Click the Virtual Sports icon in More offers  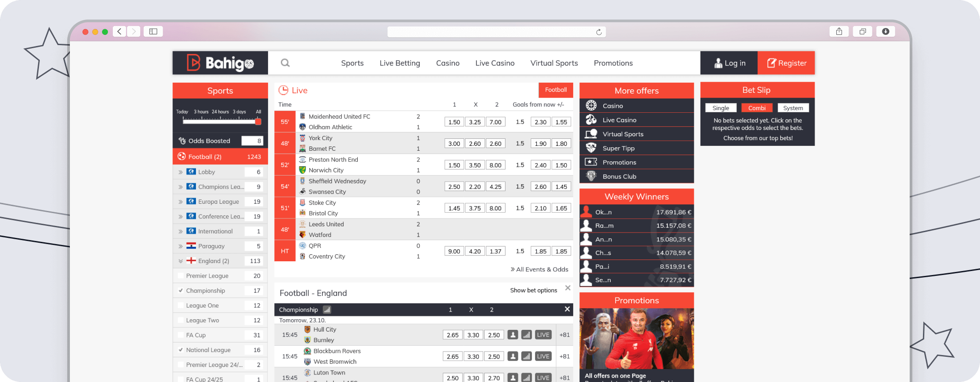(x=591, y=134)
